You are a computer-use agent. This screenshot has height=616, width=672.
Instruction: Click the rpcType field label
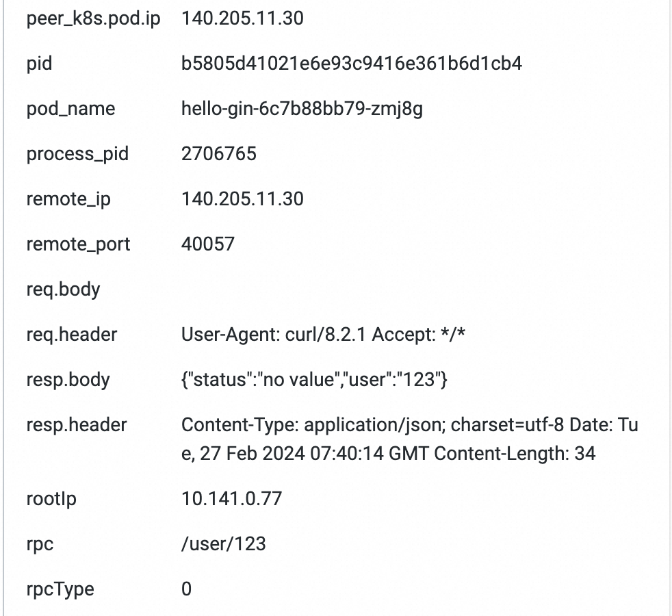coord(60,589)
